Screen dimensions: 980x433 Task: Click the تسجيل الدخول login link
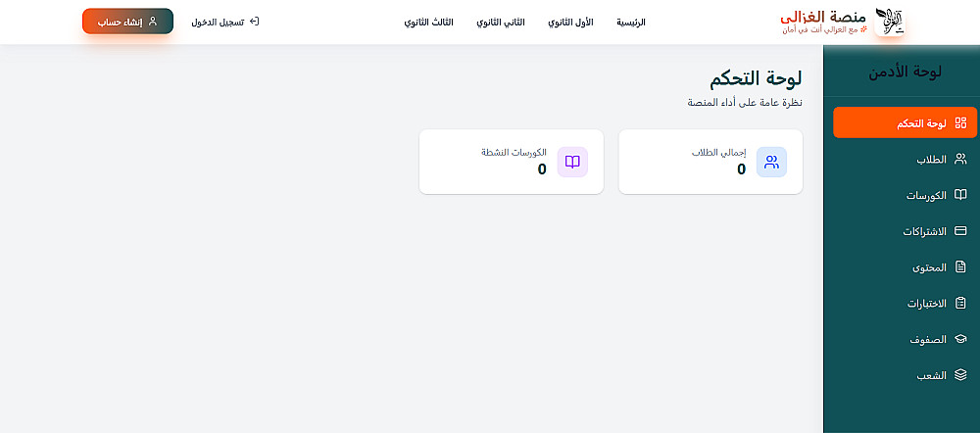pyautogui.click(x=225, y=22)
